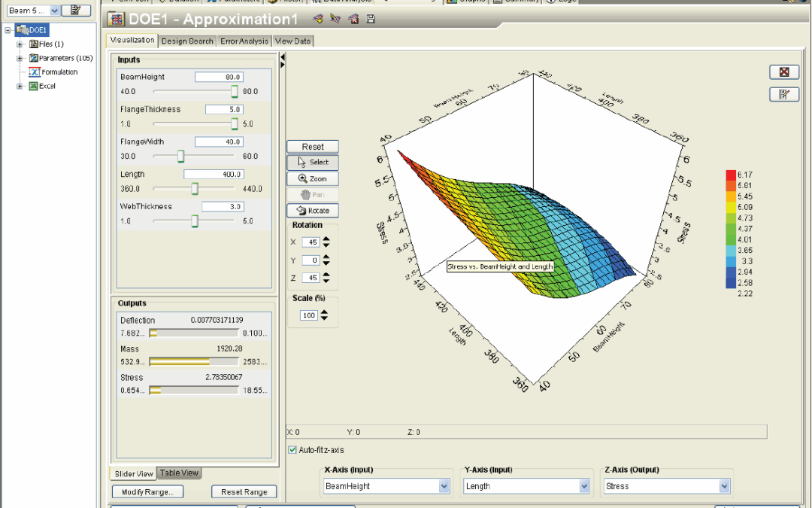This screenshot has width=812, height=508.
Task: Click the WebThickness slider handle
Action: [195, 221]
